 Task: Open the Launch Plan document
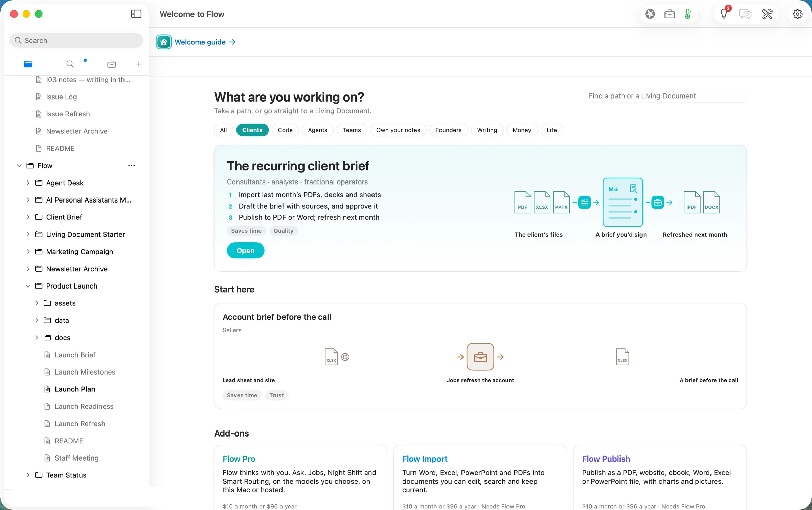(75, 389)
